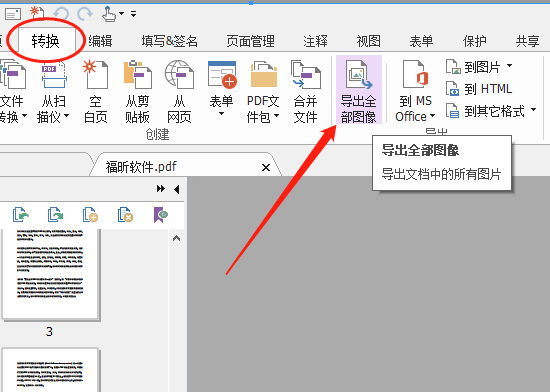Open the 填写&签名 tab
The width and height of the screenshot is (550, 392).
pos(170,41)
